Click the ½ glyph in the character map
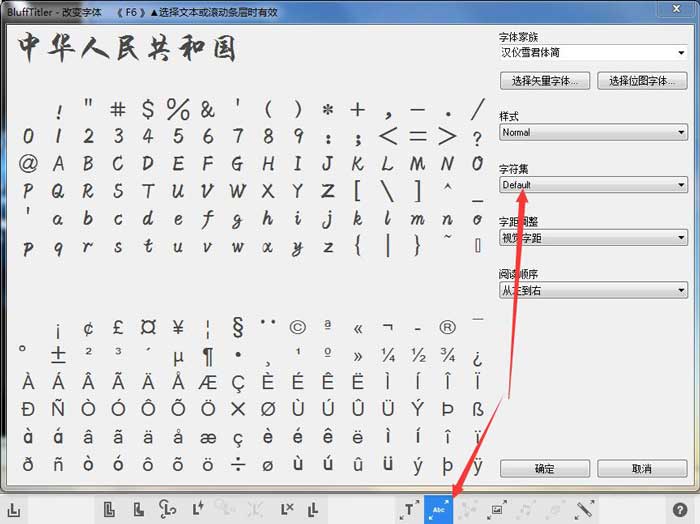700x524 pixels. [x=418, y=355]
